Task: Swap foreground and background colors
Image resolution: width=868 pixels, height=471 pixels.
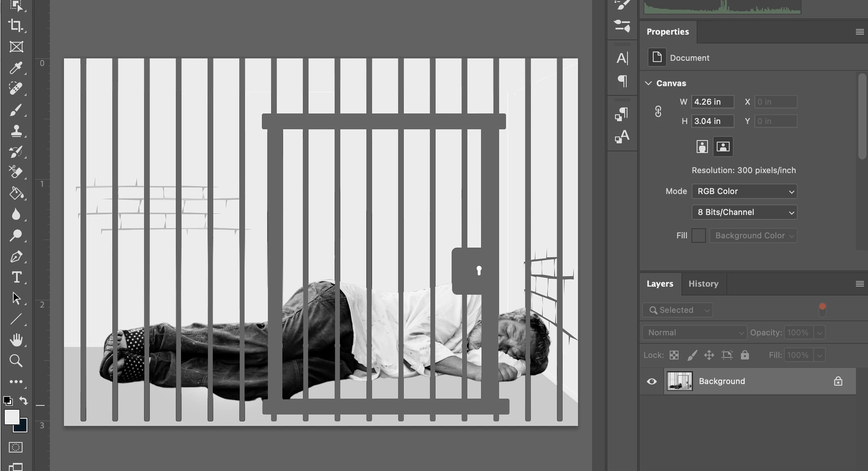Action: tap(24, 401)
